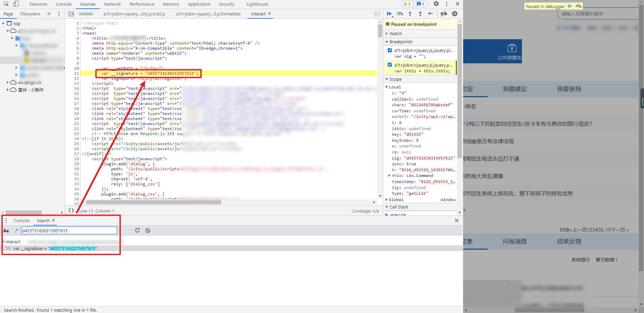The width and height of the screenshot is (644, 313).
Task: Click the 我要建议 page tab
Action: coord(515,89)
